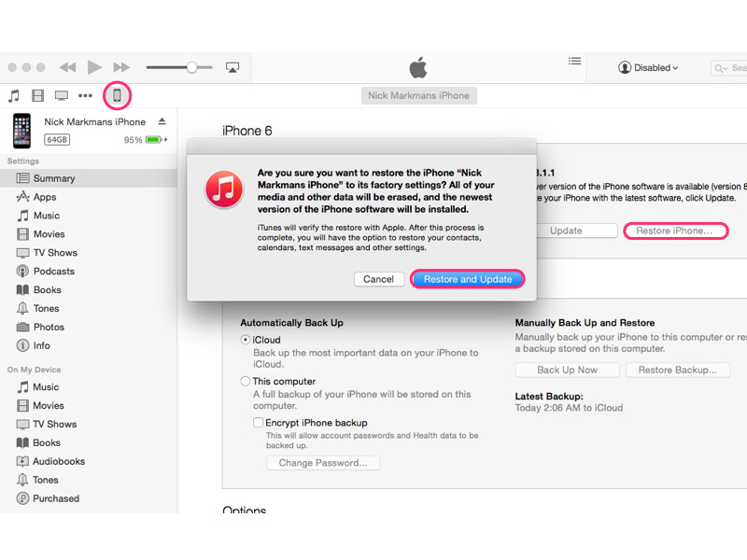
Task: Click the Restore iPhone... button
Action: tap(675, 231)
